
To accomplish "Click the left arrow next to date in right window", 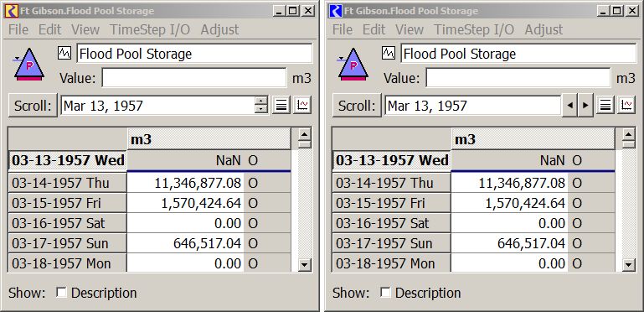I will coord(569,106).
